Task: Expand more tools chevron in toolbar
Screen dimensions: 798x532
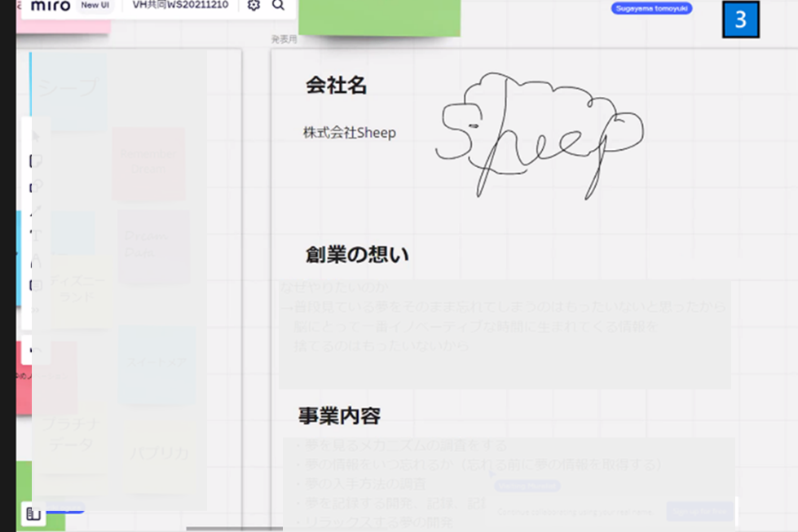Action: coord(36,310)
